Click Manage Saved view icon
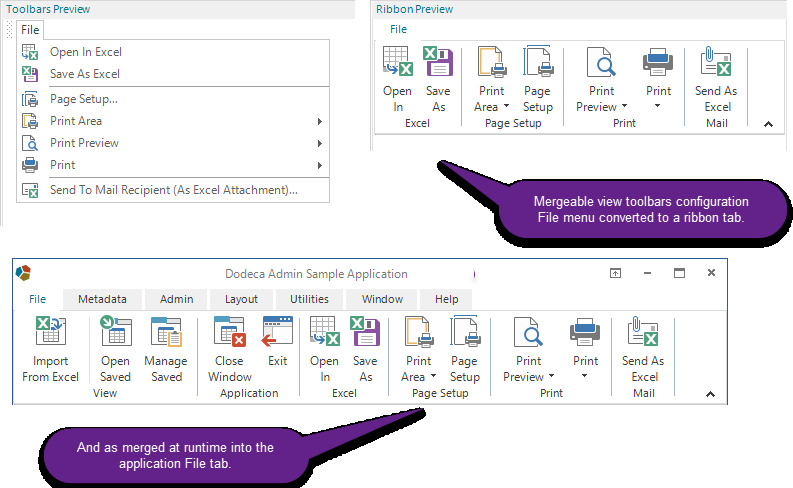Screen dimensions: 793x488 (x=166, y=331)
